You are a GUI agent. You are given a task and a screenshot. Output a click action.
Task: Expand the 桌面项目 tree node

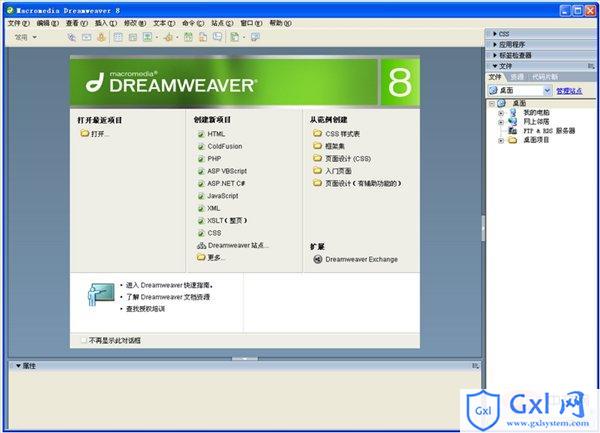pyautogui.click(x=501, y=140)
